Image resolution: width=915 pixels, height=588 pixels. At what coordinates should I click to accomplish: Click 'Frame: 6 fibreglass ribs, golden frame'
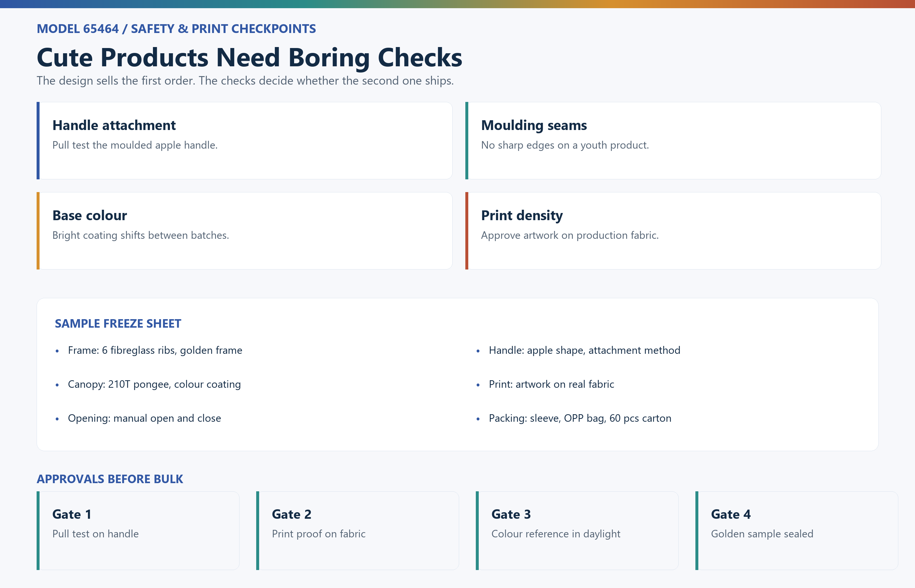tap(155, 350)
